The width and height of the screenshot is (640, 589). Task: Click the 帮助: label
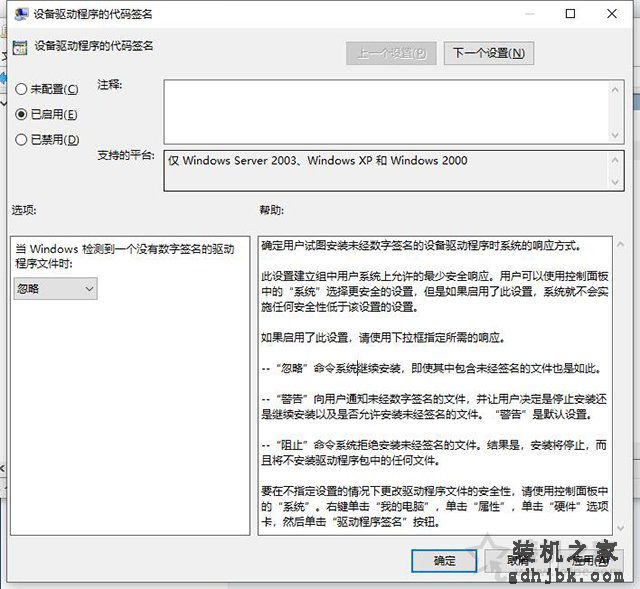point(272,210)
